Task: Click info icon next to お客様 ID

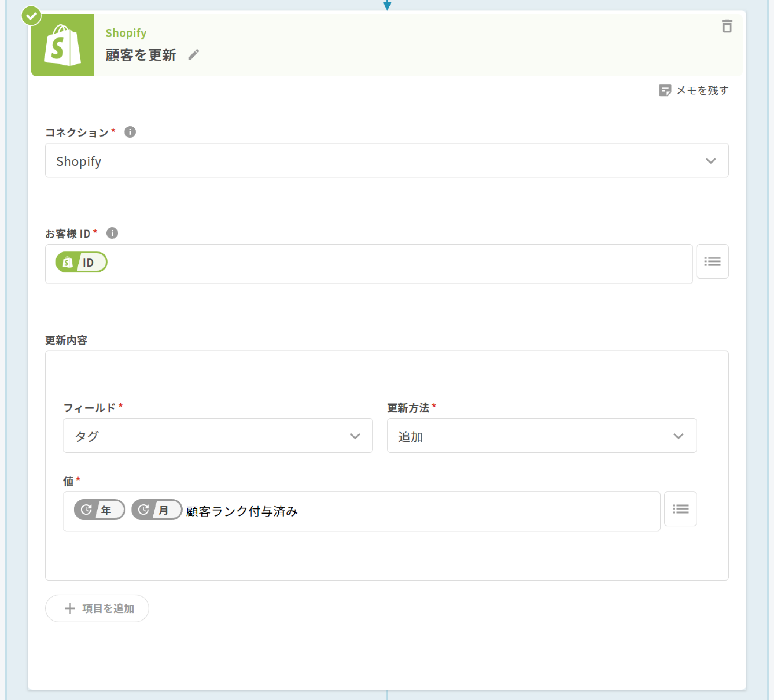Action: coord(112,233)
